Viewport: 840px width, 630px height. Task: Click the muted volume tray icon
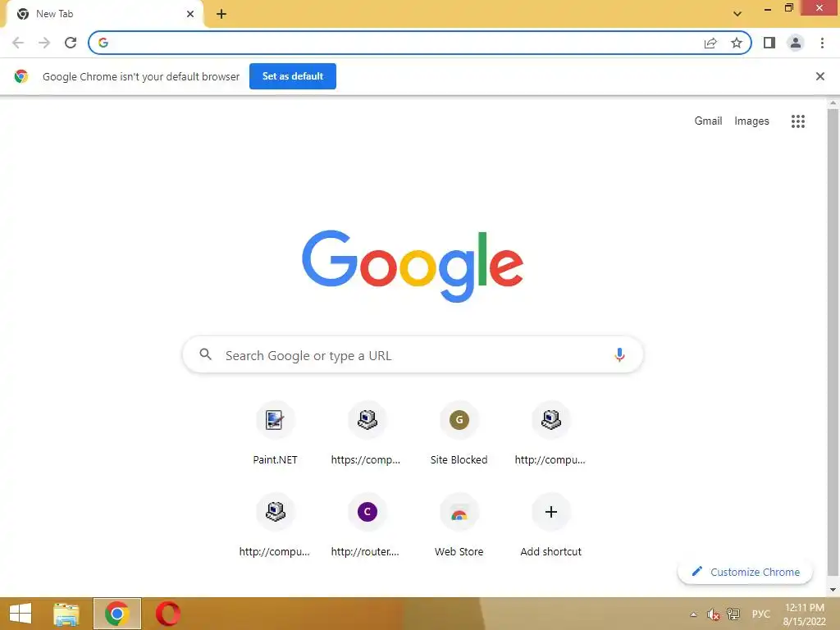click(x=713, y=614)
